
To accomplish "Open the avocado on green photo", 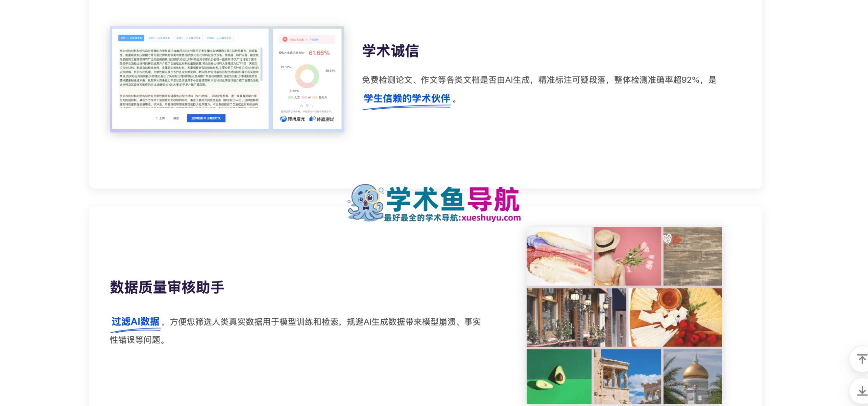I will tap(559, 377).
